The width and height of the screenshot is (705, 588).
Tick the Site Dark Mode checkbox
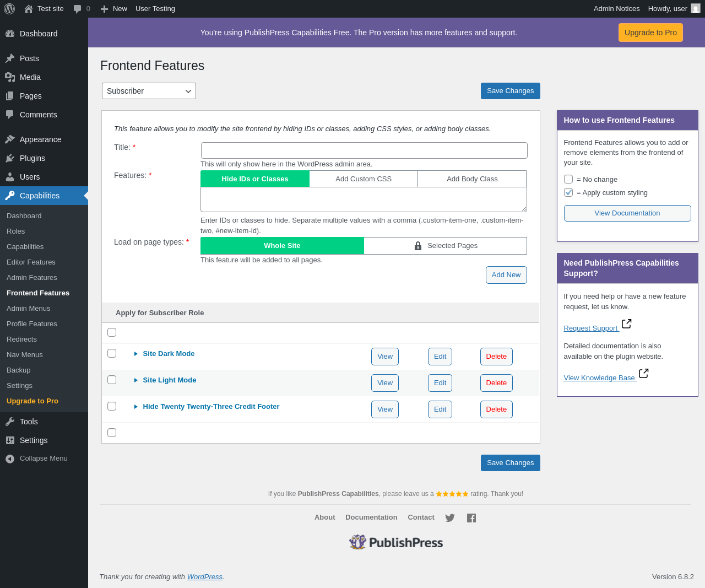[112, 353]
